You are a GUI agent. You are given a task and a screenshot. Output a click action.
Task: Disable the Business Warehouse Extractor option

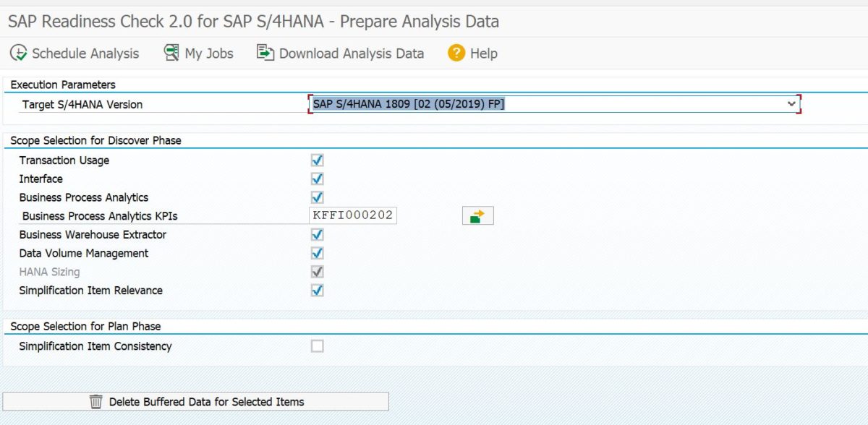(x=315, y=234)
